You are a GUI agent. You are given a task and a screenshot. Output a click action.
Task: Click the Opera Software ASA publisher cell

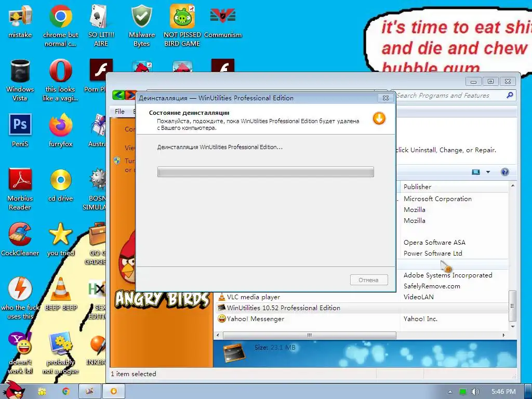(434, 242)
